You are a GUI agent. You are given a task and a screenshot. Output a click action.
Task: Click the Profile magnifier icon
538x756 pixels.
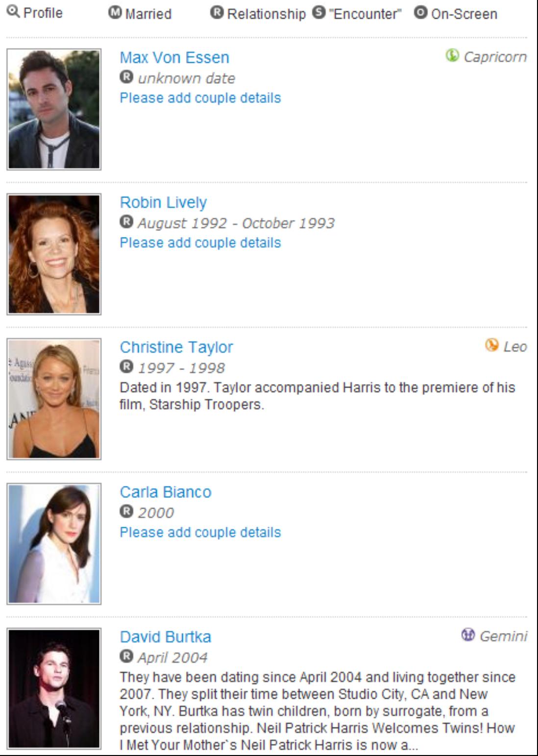coord(14,12)
